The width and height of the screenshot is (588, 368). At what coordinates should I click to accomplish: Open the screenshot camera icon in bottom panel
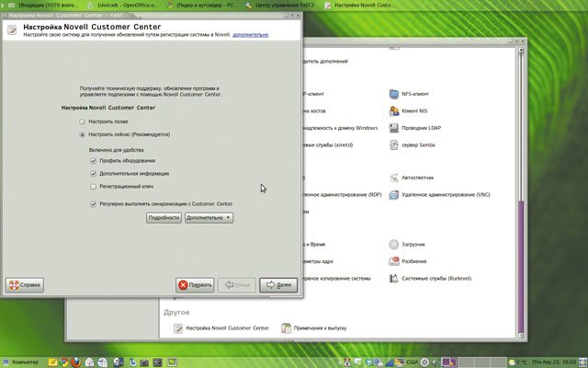[144, 362]
